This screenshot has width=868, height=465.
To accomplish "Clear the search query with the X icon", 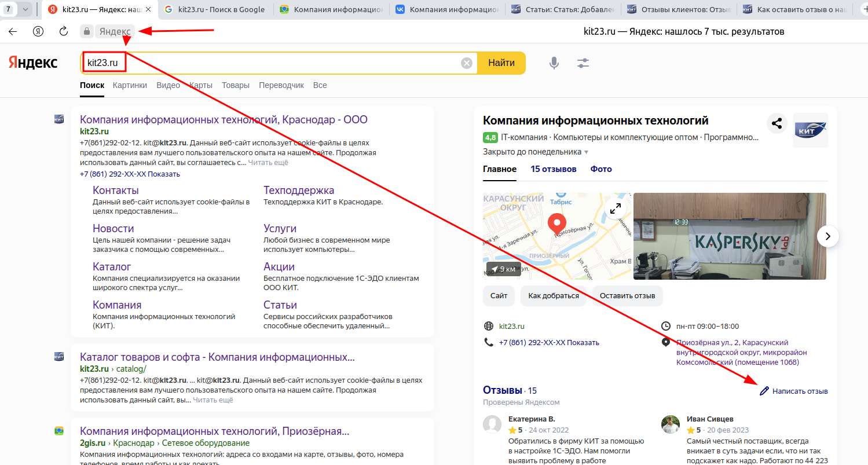I will pyautogui.click(x=466, y=63).
